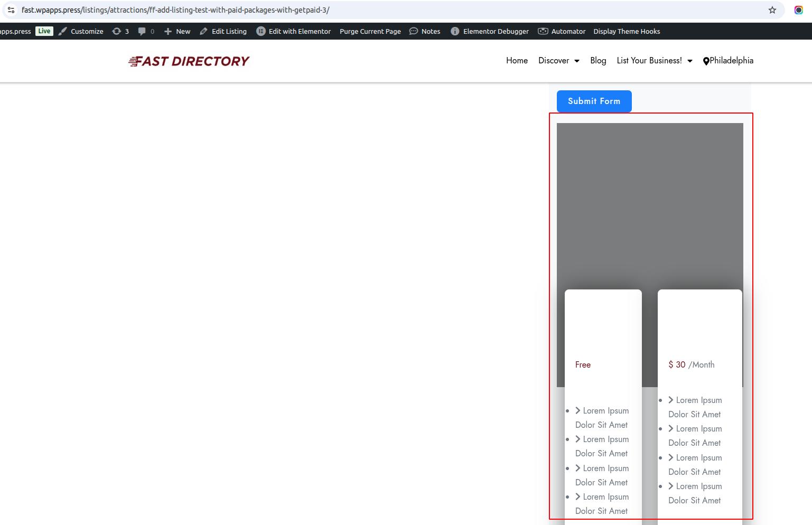Go to the Home menu item
This screenshot has height=525, width=812.
(517, 61)
